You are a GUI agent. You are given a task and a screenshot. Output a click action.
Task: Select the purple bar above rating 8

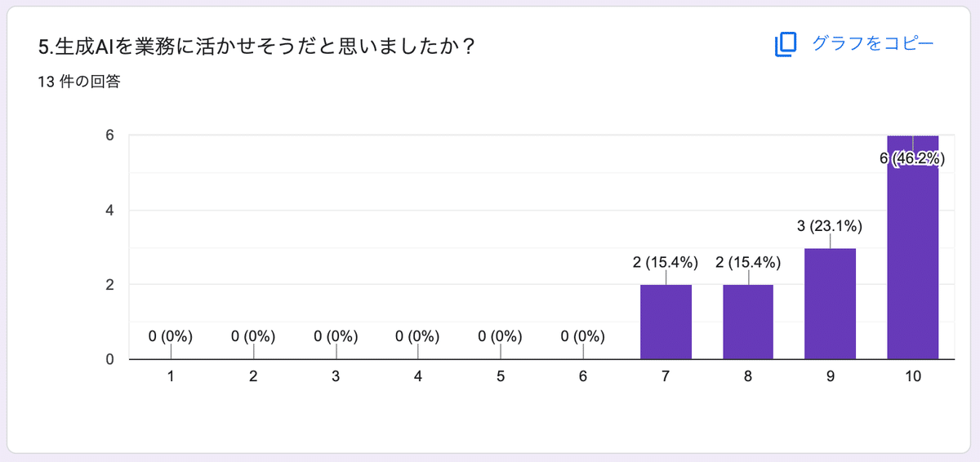pos(748,322)
